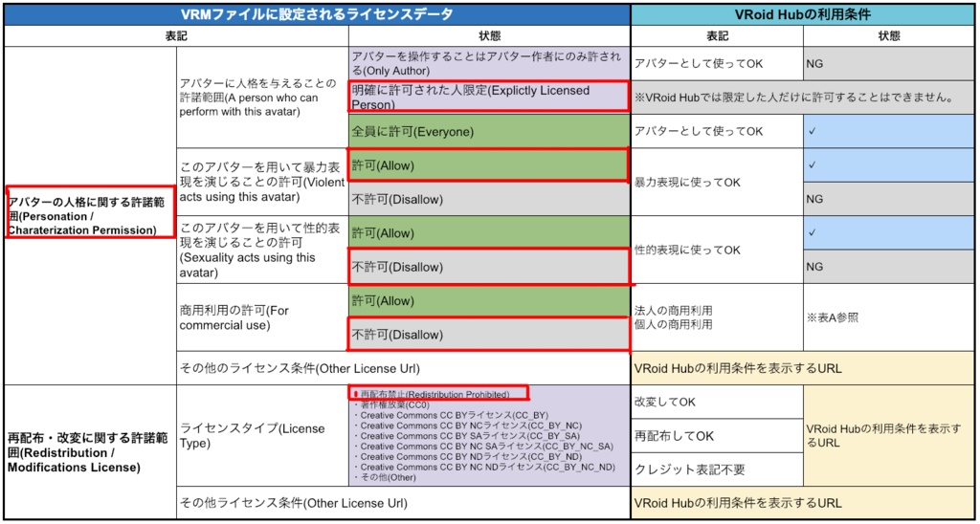Select the "状態" subheader under VRoid Hub conditions
This screenshot has width=980, height=524.
point(889,36)
